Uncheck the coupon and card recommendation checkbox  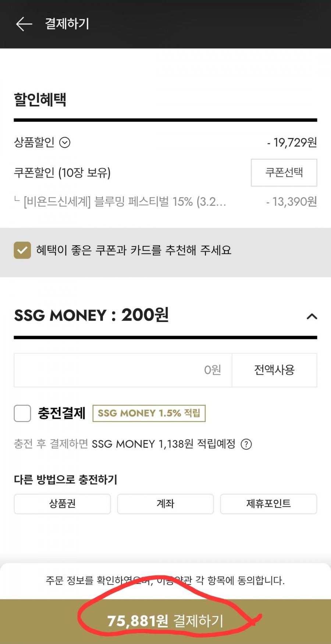22,250
